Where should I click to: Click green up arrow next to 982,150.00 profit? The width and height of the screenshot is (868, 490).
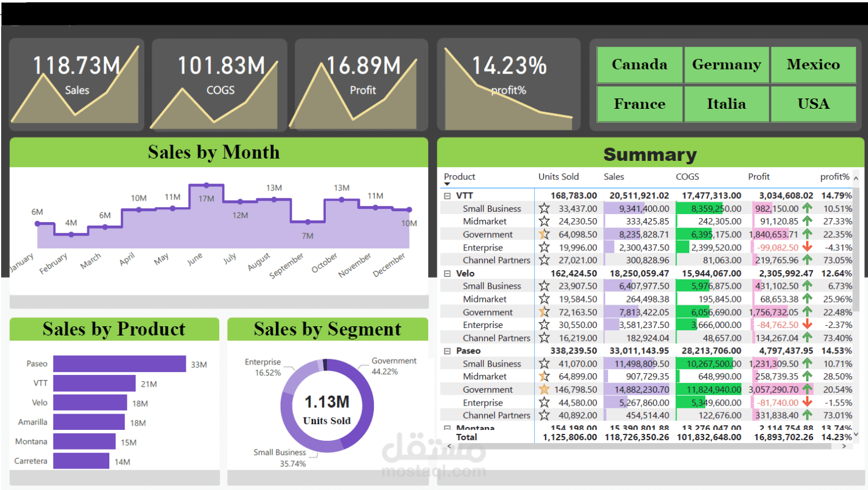(x=807, y=208)
